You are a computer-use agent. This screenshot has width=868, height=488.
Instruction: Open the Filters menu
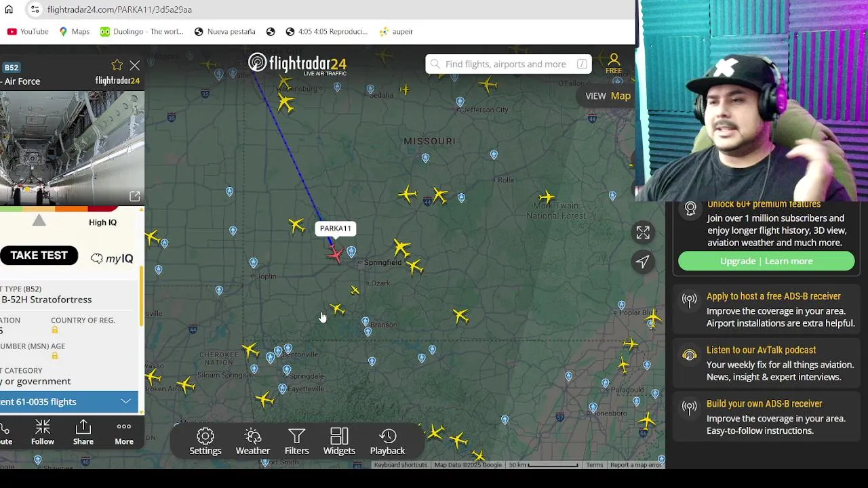[296, 441]
